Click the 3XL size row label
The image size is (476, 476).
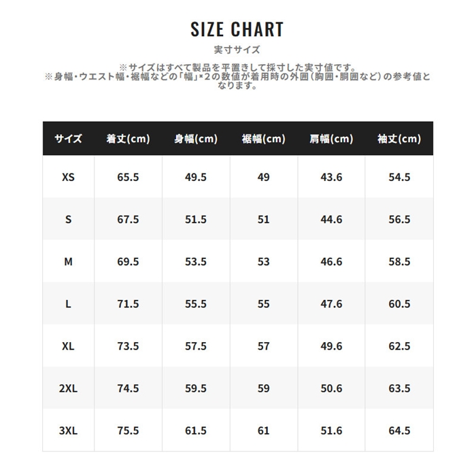pos(68,430)
